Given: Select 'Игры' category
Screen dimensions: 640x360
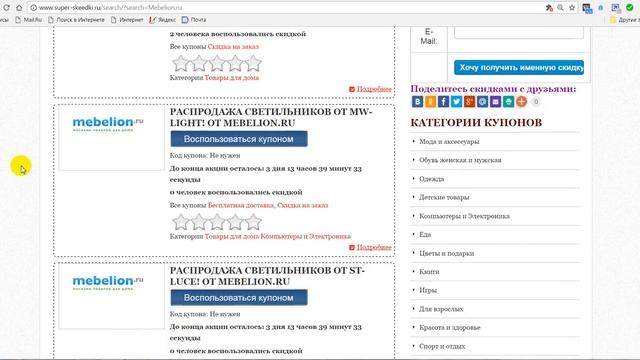Looking at the screenshot, I should click(x=428, y=290).
